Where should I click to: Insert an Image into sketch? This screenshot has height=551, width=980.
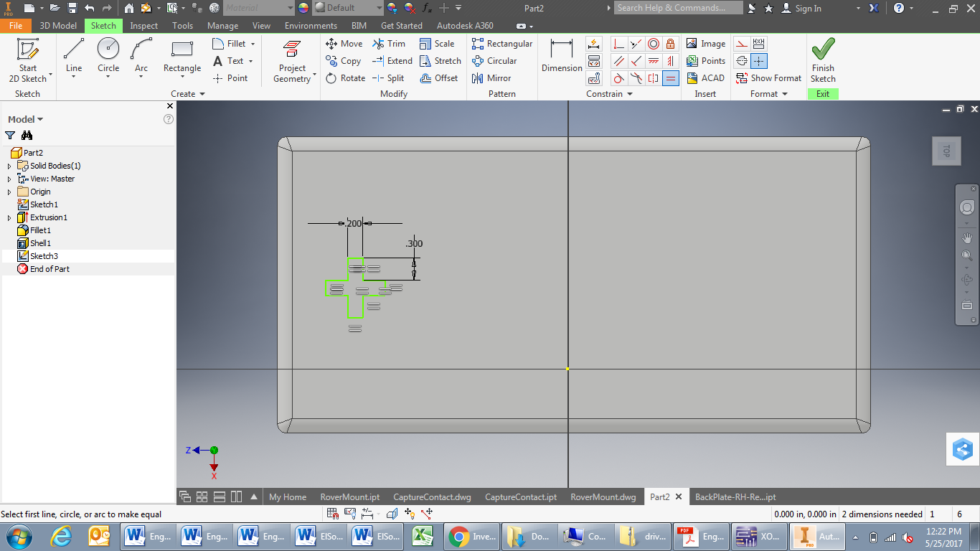pyautogui.click(x=705, y=44)
